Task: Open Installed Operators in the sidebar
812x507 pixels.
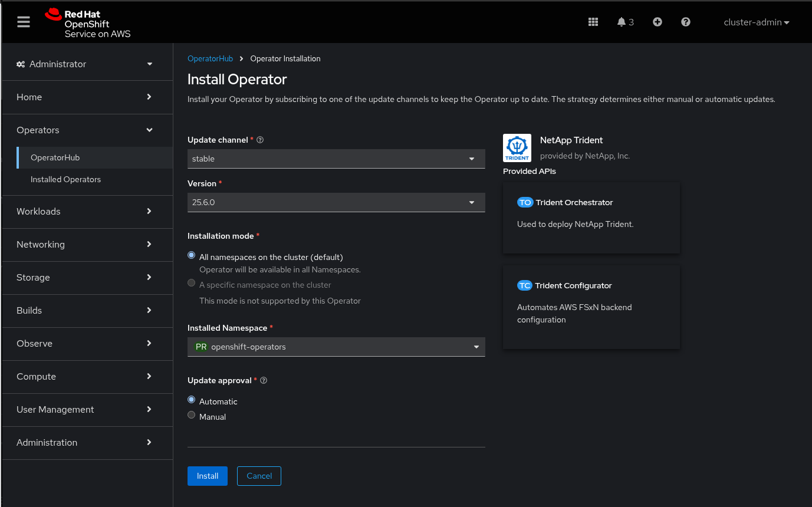Action: (65, 179)
